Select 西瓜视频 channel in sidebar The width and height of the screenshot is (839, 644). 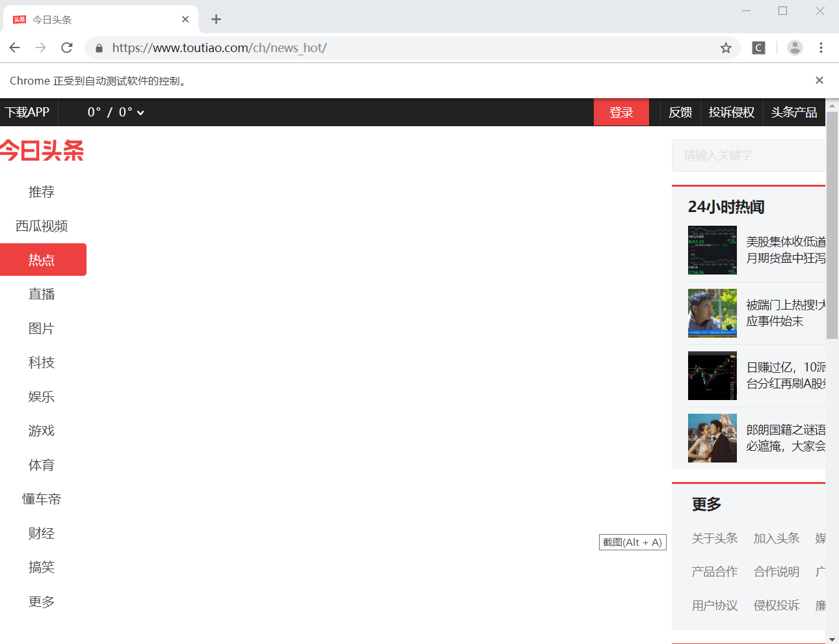pyautogui.click(x=42, y=226)
